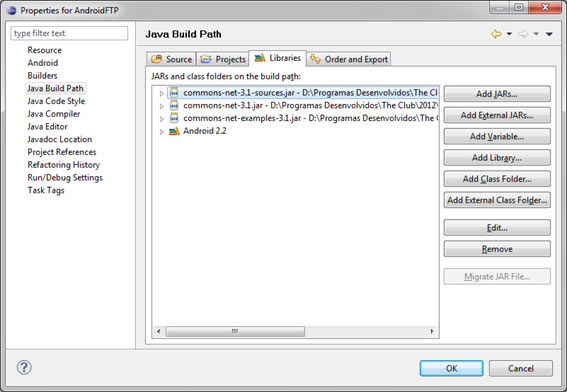This screenshot has width=567, height=392.
Task: Expand the commons-net-3.1-sources.jar entry
Action: coord(161,93)
